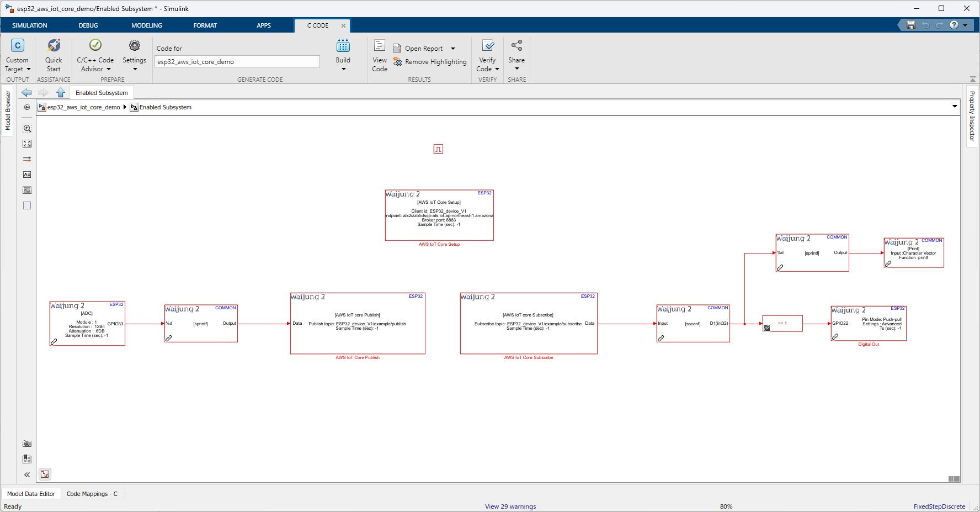
Task: Open Property Inspector side panel
Action: pos(972,116)
